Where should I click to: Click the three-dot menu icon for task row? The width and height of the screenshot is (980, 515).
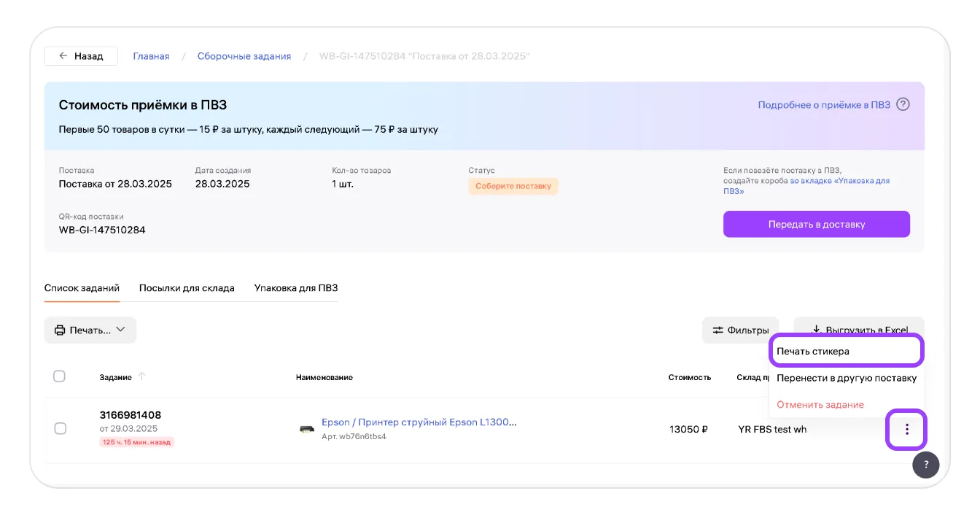click(x=906, y=430)
